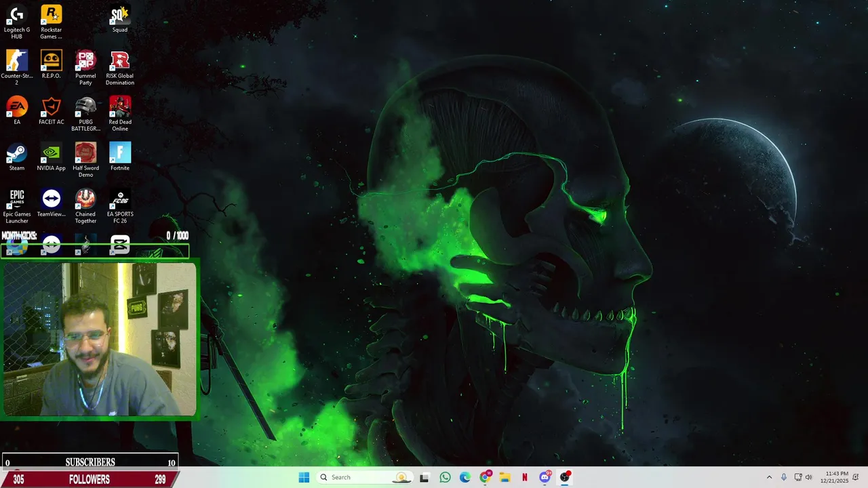
Task: Click the taskbar Search box
Action: 365,477
